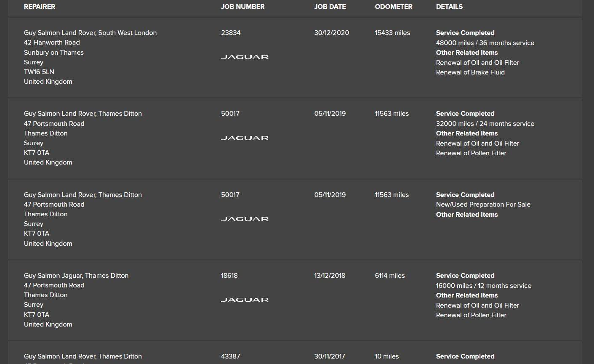
Task: Click 48000 miles / 36 months service text
Action: [485, 43]
